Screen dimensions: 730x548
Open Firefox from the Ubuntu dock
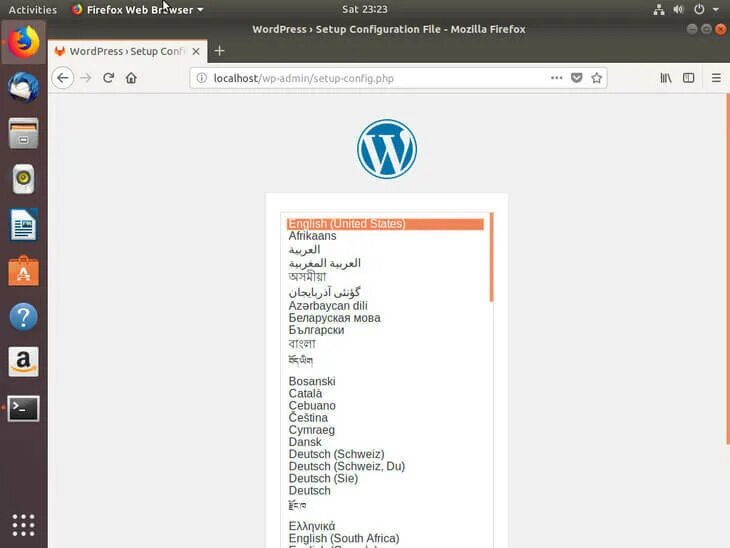(x=23, y=42)
